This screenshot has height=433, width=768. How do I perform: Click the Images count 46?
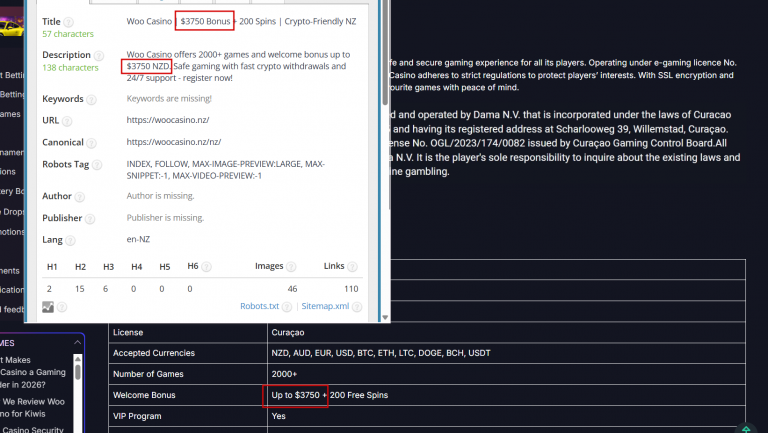pos(292,289)
